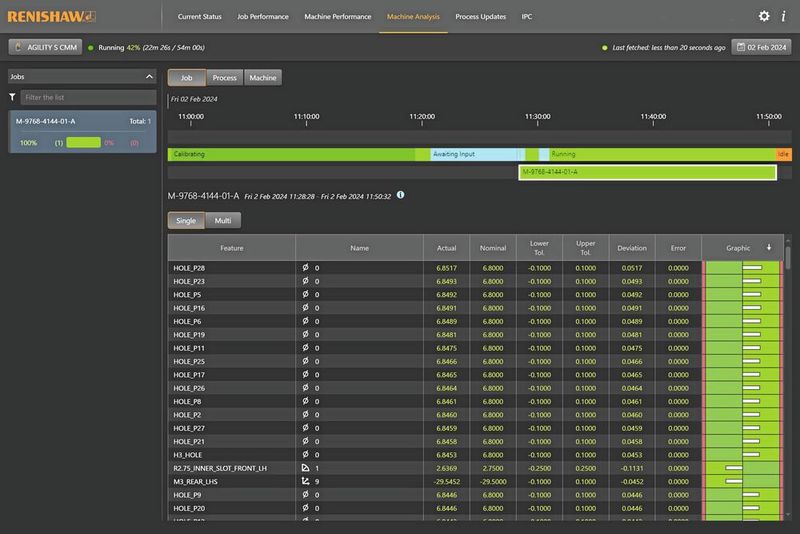Screen dimensions: 800x534
Task: Select the Single view toggle
Action: (186, 220)
